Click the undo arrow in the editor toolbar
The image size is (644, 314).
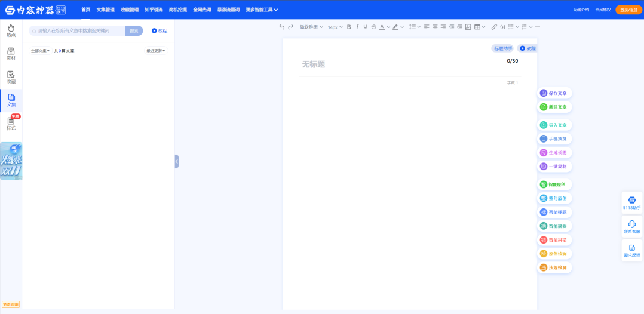(x=282, y=27)
